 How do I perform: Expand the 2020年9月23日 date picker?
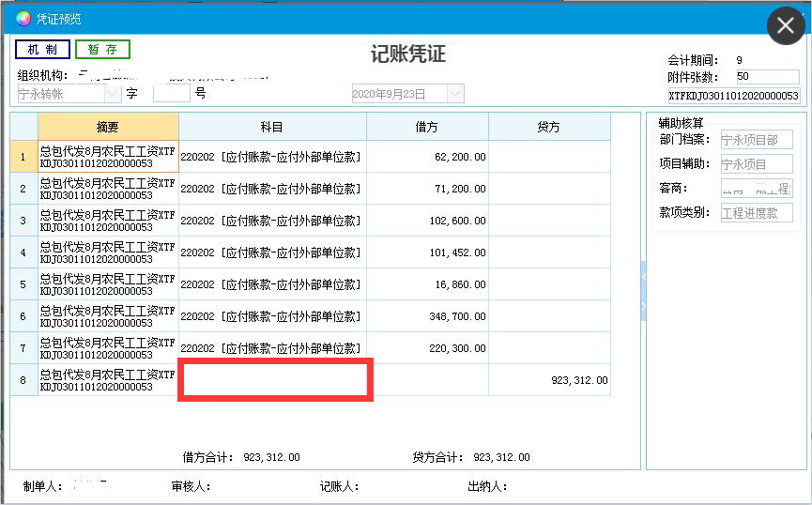click(x=455, y=94)
